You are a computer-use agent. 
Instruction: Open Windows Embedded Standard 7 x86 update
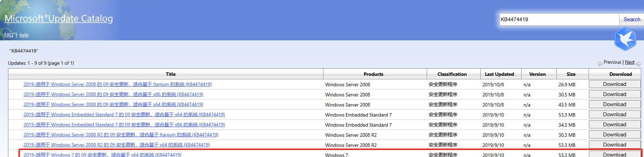pos(124,125)
